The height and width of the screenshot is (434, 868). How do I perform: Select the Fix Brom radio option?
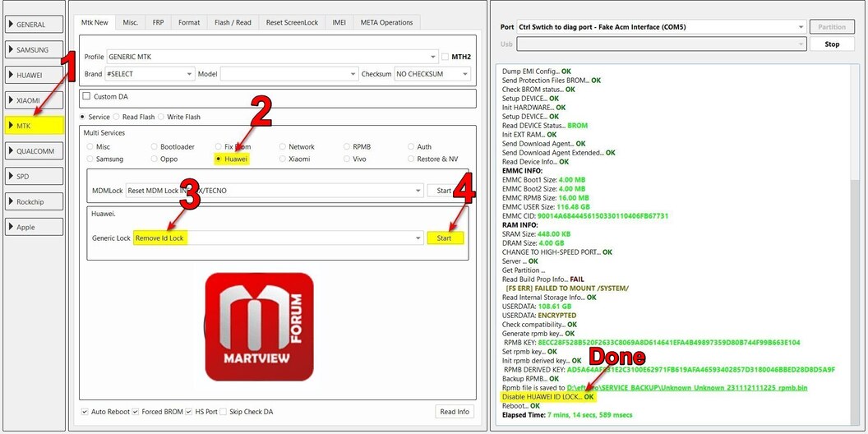(x=219, y=146)
